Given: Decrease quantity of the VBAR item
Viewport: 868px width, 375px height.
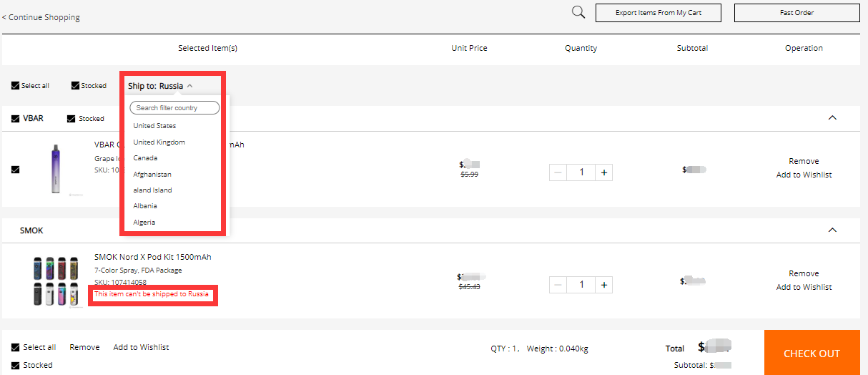Looking at the screenshot, I should [x=558, y=172].
